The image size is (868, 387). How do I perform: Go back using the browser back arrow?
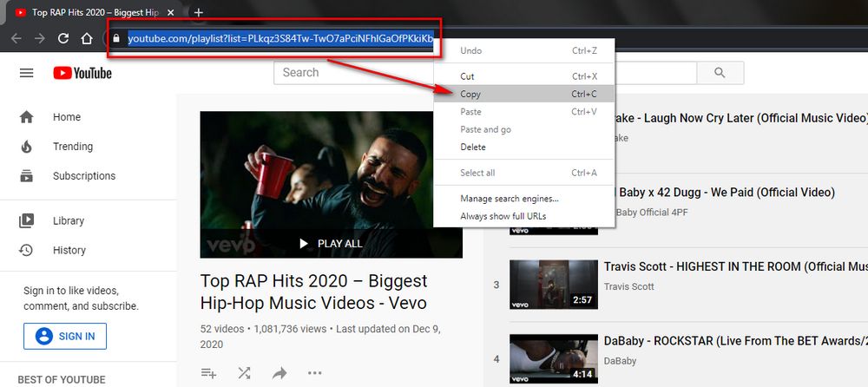click(16, 38)
